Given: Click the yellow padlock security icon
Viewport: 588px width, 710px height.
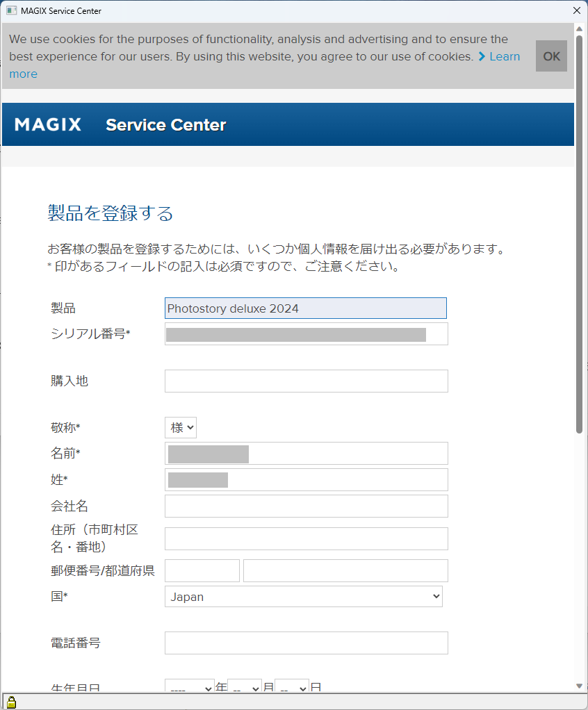Looking at the screenshot, I should click(11, 702).
